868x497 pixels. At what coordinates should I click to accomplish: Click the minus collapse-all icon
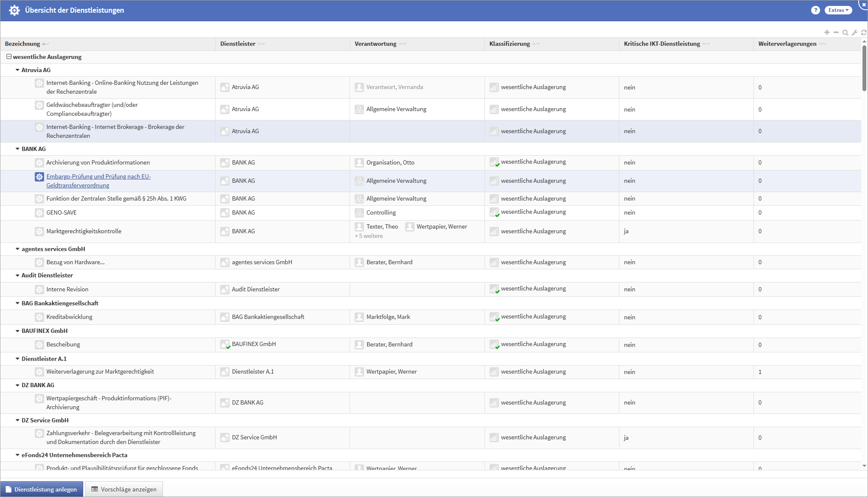point(836,32)
